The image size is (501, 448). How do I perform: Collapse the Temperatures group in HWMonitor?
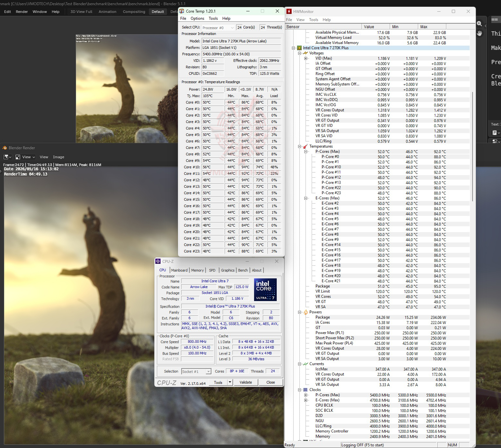coord(299,146)
